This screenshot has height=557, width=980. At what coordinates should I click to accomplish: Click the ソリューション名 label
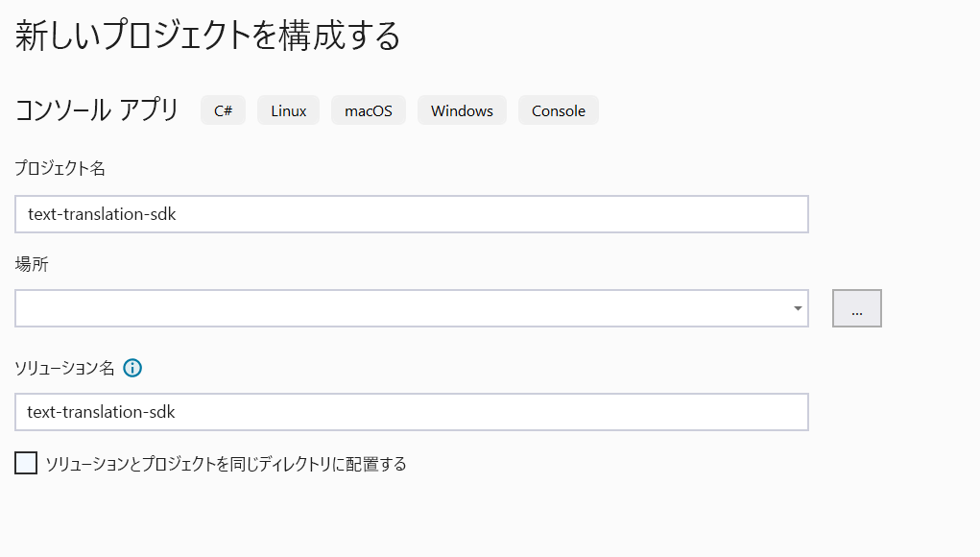pyautogui.click(x=64, y=368)
